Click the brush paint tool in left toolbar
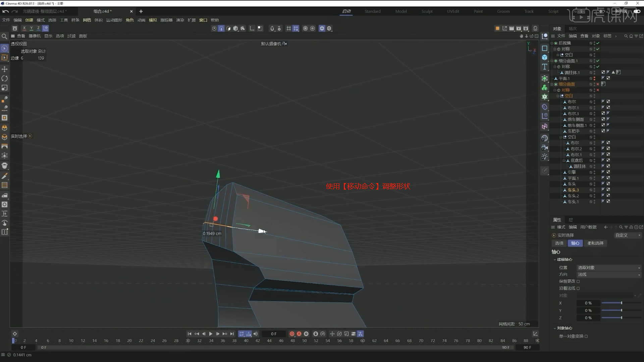Screen dimensions: 644x362 (5, 176)
